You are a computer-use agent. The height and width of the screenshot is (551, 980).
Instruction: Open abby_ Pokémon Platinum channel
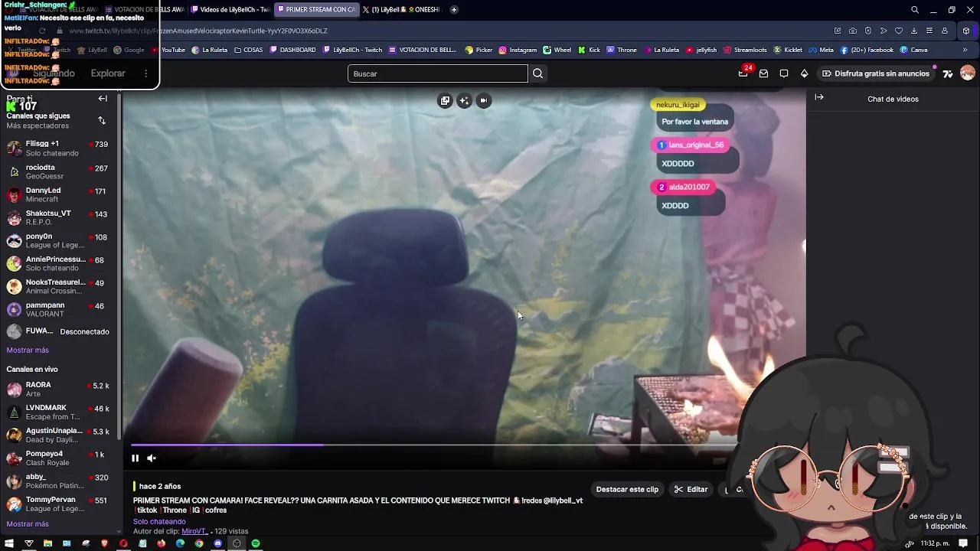58,481
